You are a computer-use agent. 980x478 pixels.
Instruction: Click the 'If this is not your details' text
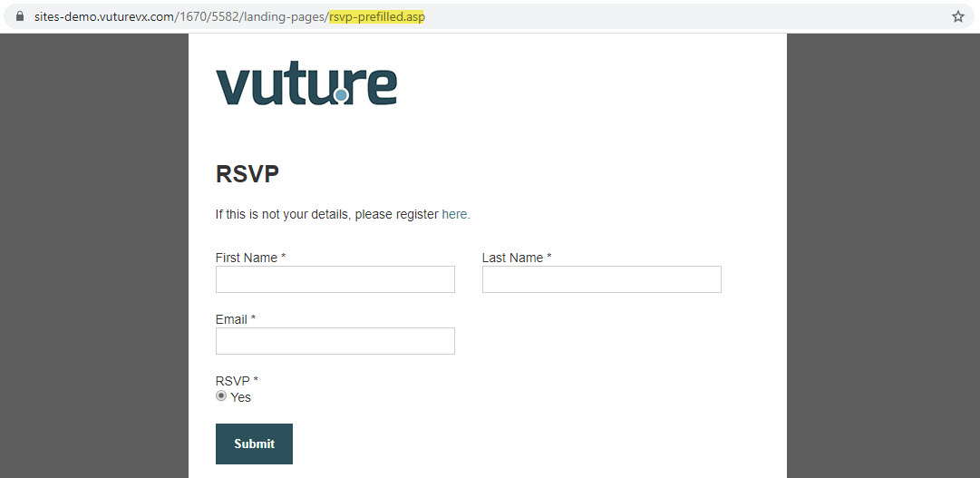(x=281, y=214)
